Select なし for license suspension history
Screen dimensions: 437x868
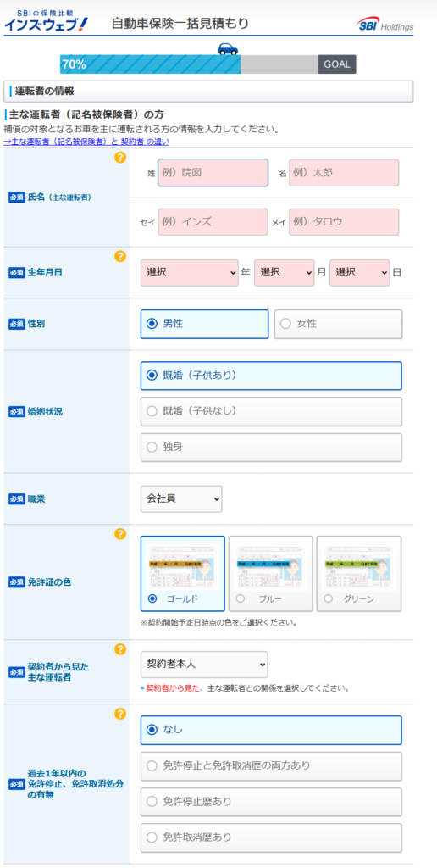271,730
